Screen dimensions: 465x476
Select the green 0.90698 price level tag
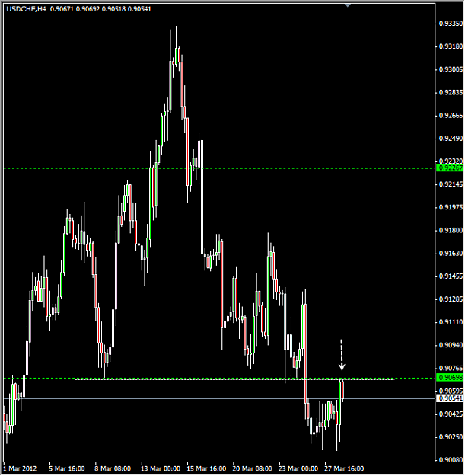tap(450, 378)
